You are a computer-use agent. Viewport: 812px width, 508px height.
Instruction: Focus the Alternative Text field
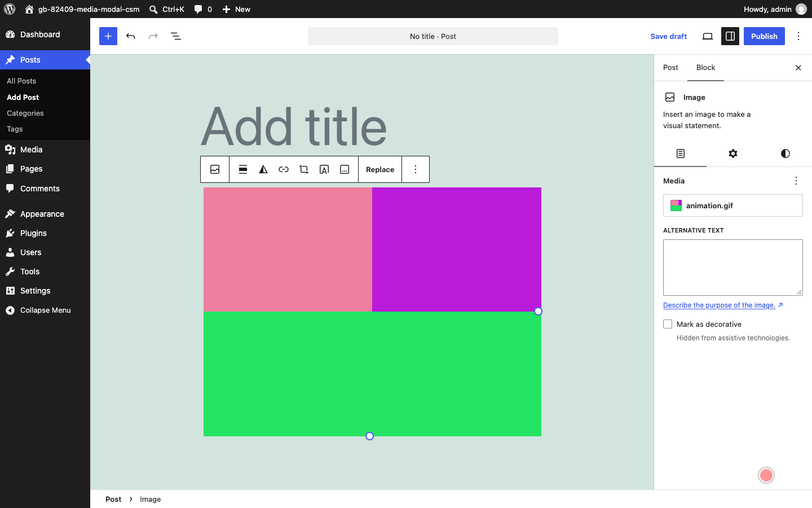point(733,268)
